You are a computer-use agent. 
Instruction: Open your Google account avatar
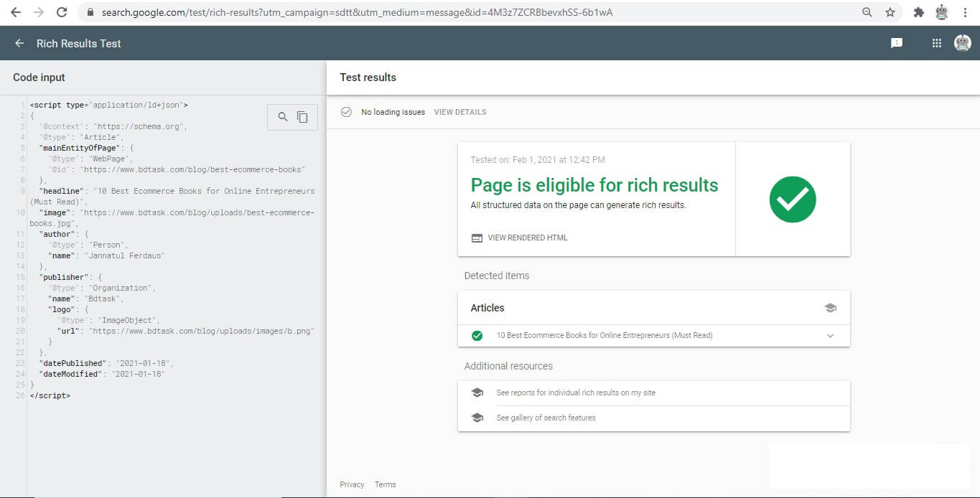pos(962,43)
